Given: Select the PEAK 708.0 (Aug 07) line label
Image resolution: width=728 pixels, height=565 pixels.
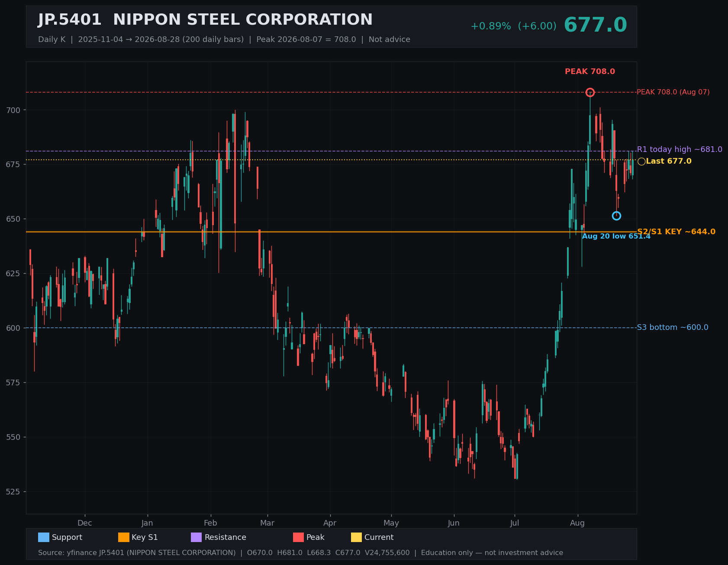Looking at the screenshot, I should 673,92.
